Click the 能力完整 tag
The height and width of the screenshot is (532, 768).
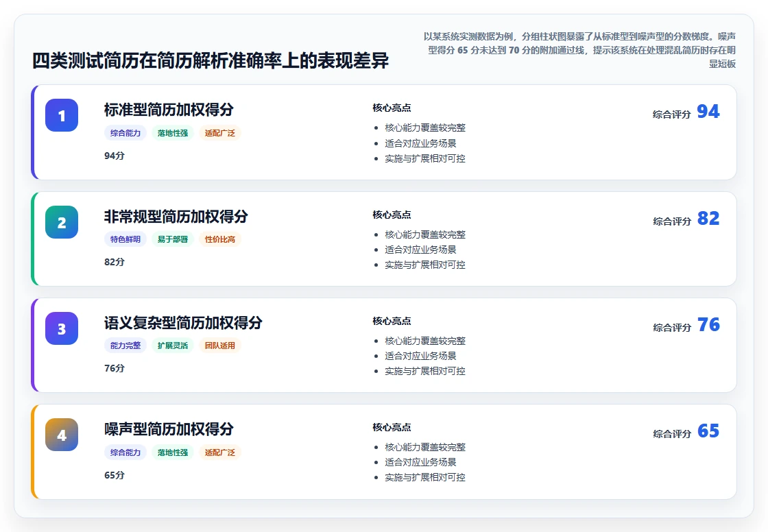125,346
